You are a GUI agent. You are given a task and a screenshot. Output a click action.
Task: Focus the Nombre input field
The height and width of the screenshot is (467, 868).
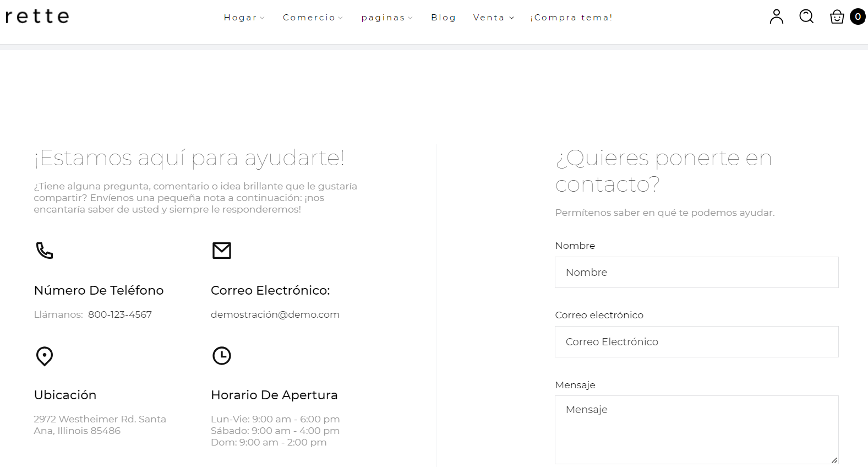pos(696,272)
